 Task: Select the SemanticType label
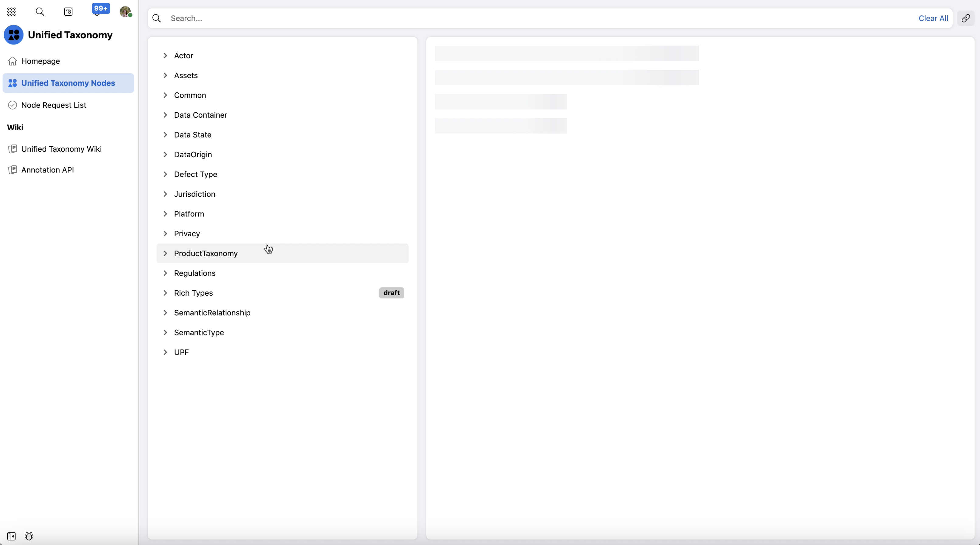click(x=199, y=332)
